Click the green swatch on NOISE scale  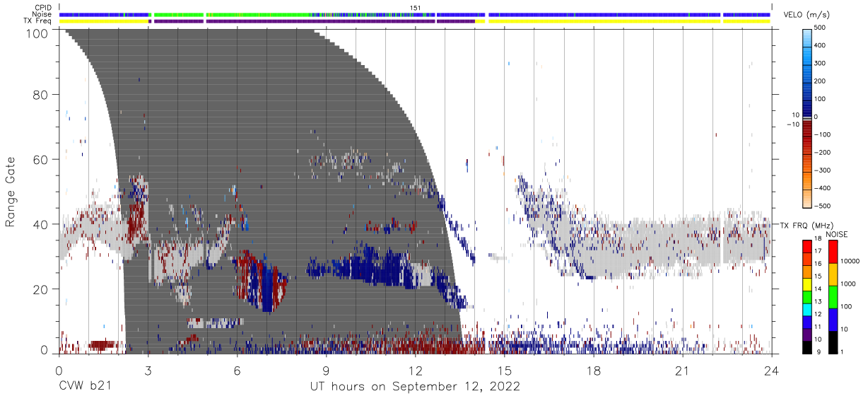coord(834,296)
